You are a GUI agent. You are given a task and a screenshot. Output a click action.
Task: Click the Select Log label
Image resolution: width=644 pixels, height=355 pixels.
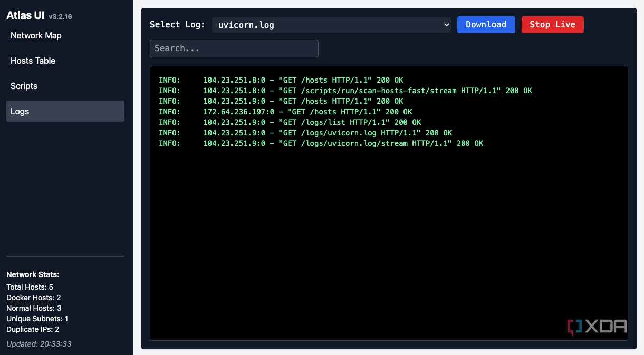pyautogui.click(x=177, y=25)
